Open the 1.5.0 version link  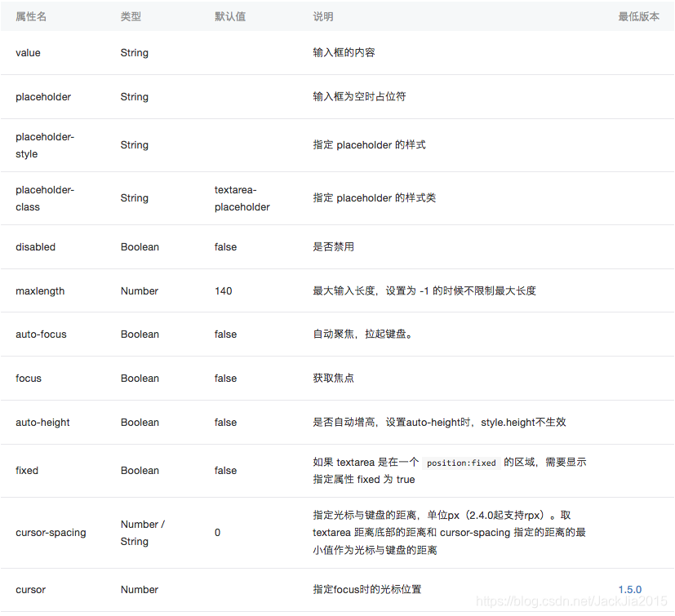pos(630,589)
